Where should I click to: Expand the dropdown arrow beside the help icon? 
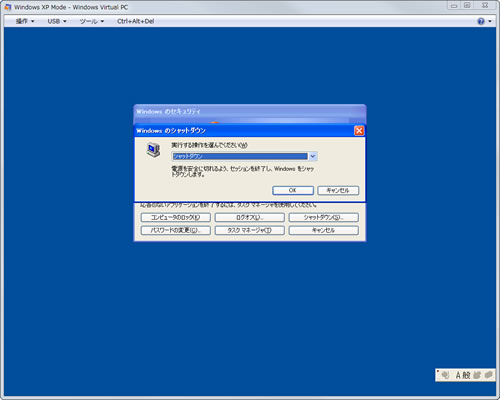(x=490, y=21)
